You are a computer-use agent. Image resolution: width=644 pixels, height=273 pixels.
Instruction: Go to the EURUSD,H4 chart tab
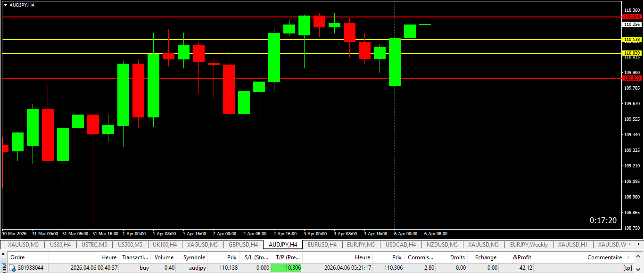click(322, 245)
